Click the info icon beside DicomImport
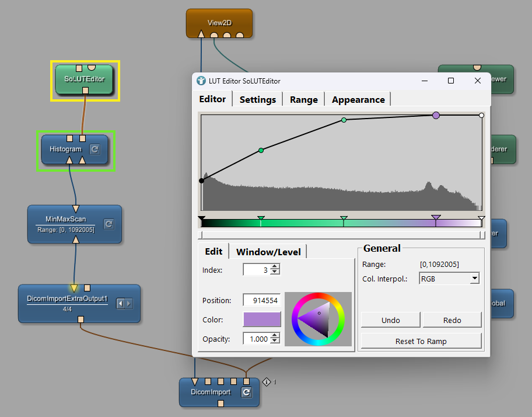This screenshot has width=532, height=417. pyautogui.click(x=267, y=382)
